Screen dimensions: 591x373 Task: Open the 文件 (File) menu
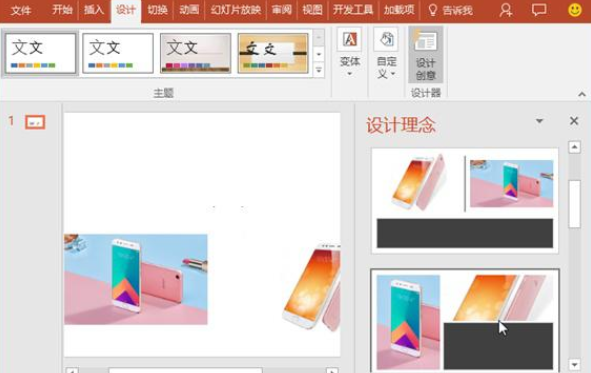[20, 10]
